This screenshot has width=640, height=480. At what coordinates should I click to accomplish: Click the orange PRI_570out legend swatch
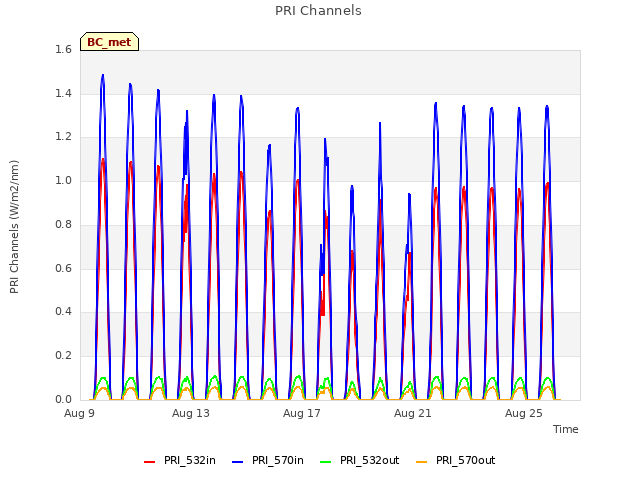[x=422, y=462]
